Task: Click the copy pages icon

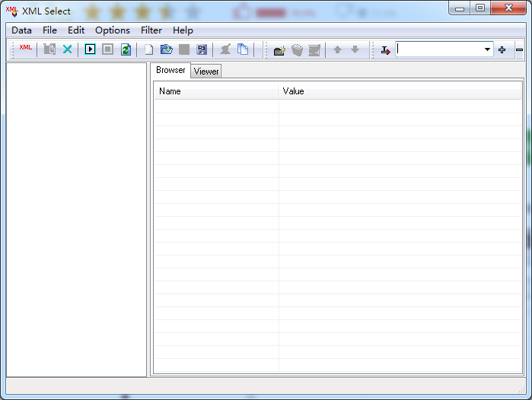Action: coord(243,49)
